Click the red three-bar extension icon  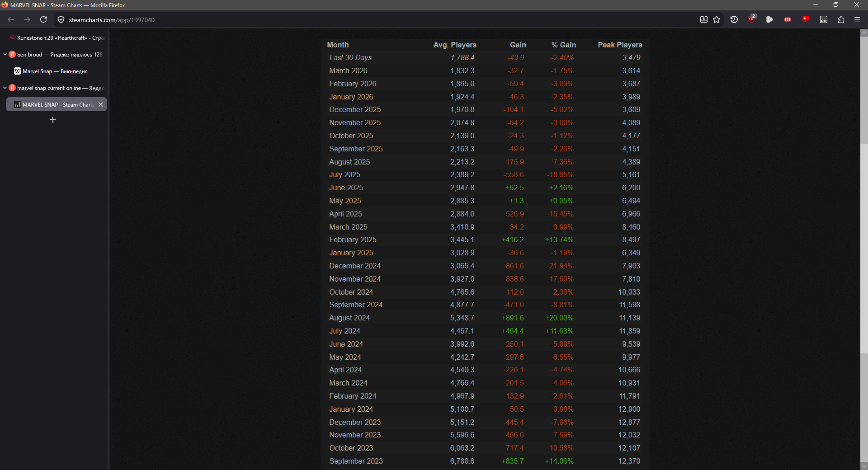click(x=788, y=19)
